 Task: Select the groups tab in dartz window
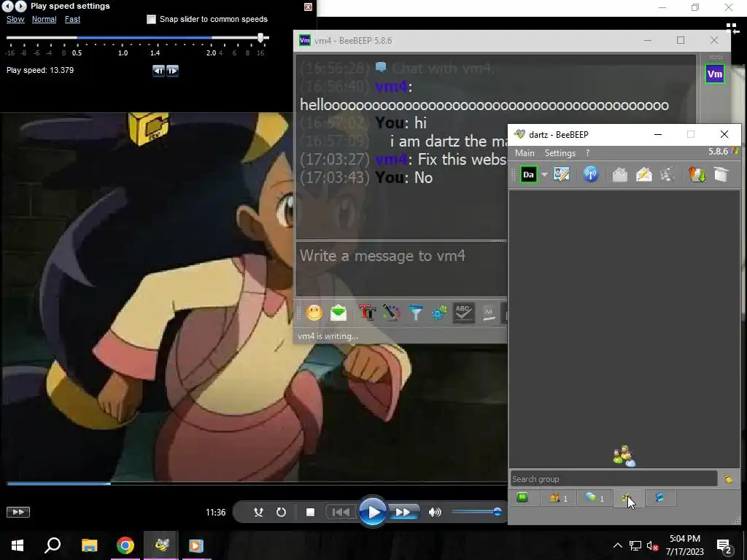(x=628, y=497)
